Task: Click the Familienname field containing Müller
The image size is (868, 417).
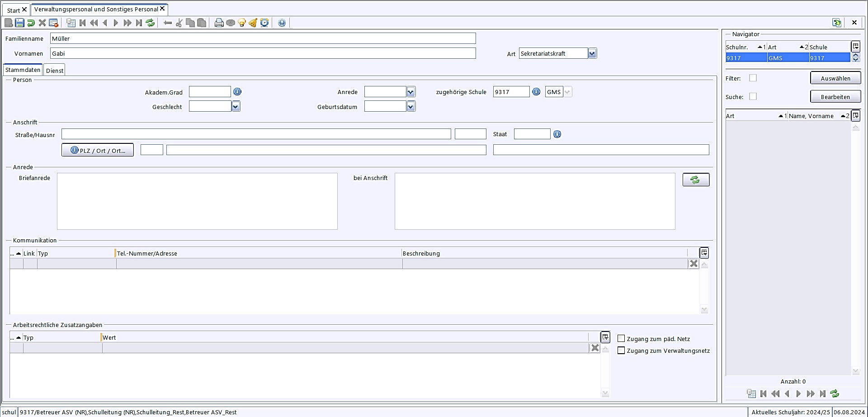Action: coord(263,38)
